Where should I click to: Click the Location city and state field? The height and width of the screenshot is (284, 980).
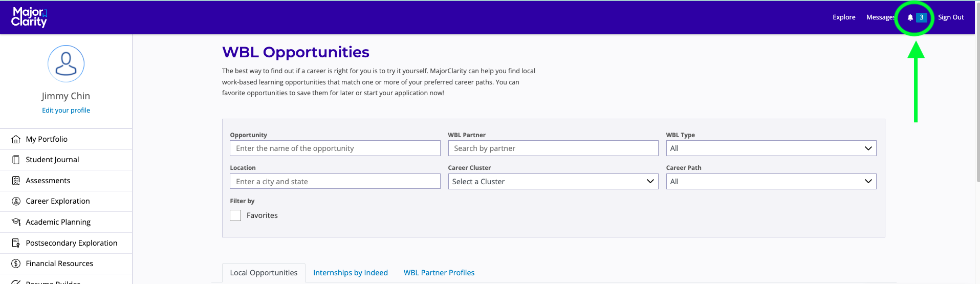(335, 182)
